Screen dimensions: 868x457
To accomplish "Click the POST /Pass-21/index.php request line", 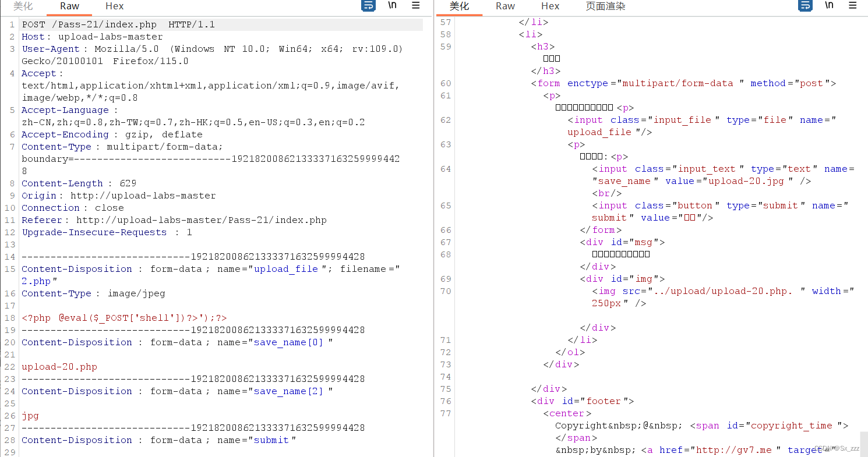I will click(118, 24).
